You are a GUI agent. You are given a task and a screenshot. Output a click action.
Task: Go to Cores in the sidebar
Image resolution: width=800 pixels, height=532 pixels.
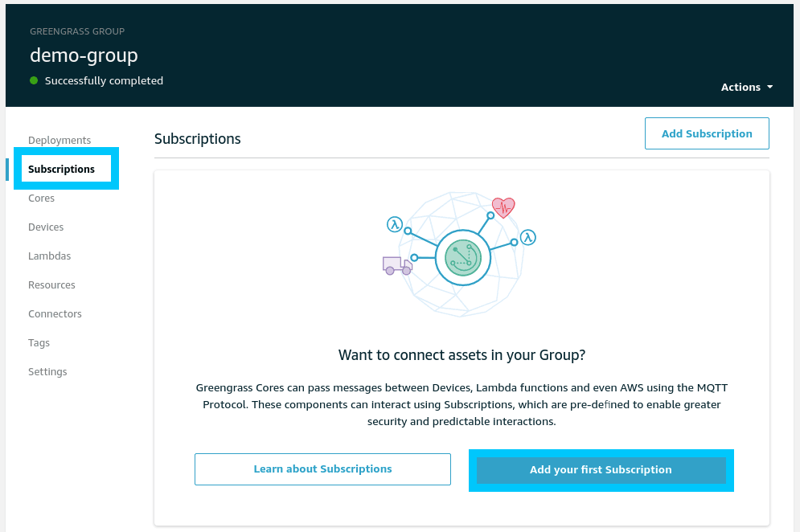coord(42,198)
